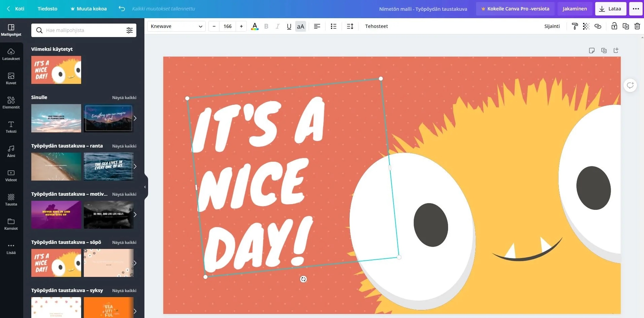
Task: Open the Kuvat photos sidebar tab
Action: pos(11,78)
